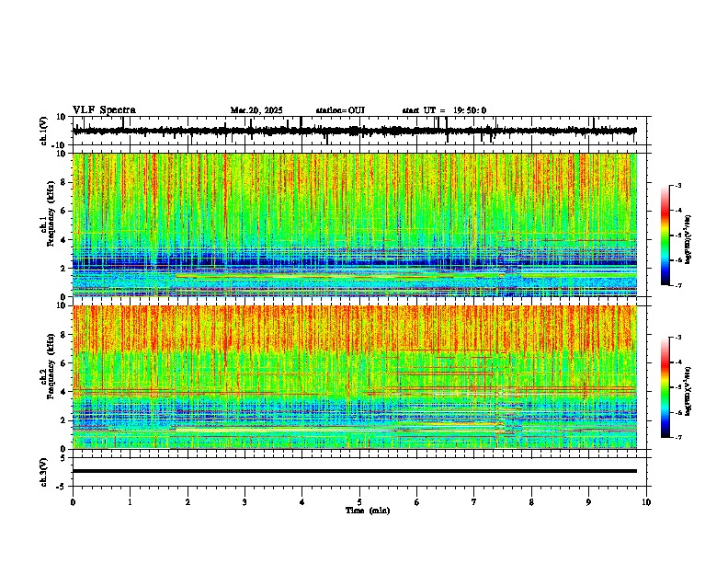
Task: Click time axis tick label "7"
Action: [x=474, y=502]
